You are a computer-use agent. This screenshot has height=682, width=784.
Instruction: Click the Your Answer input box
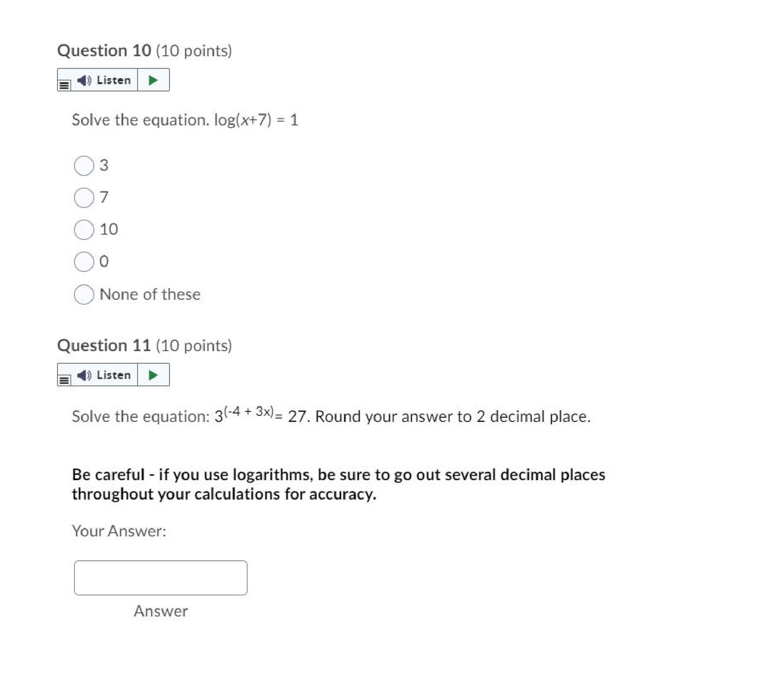[161, 578]
